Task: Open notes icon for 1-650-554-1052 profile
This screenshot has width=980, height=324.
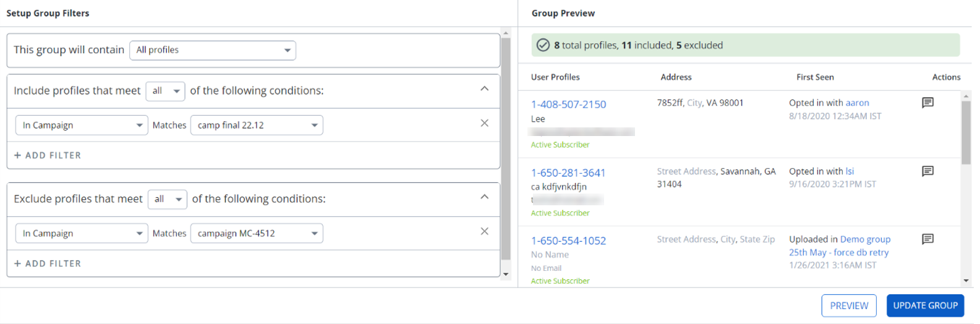Action: tap(927, 239)
